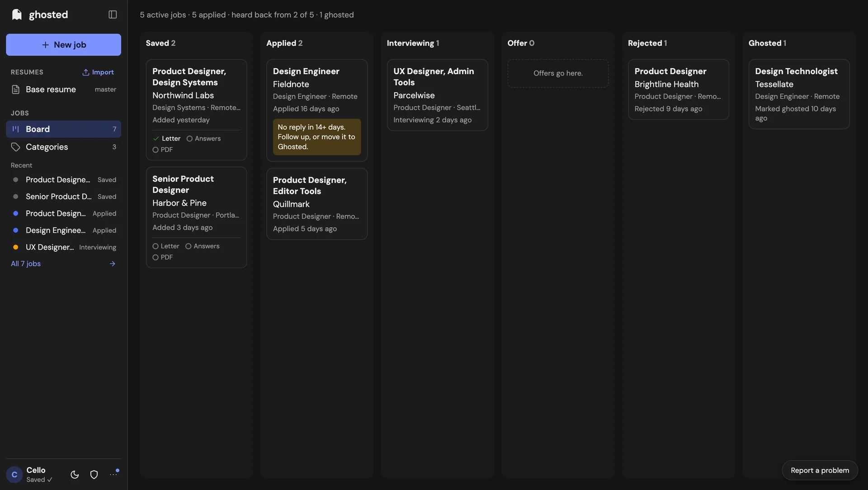Click the ghosted app name text
Viewport: 868px width, 490px height.
pos(48,14)
